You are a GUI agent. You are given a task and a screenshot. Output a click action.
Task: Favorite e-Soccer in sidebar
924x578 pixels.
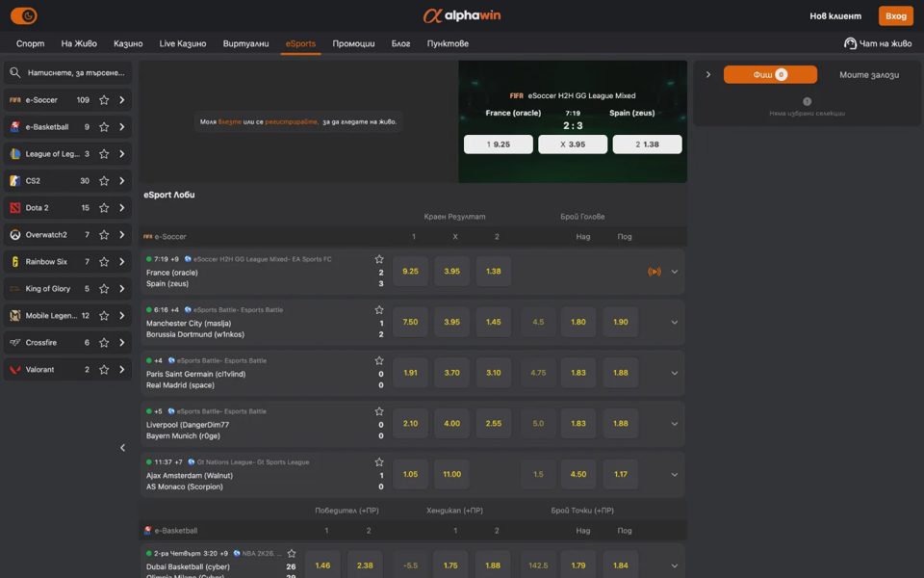[x=104, y=100]
